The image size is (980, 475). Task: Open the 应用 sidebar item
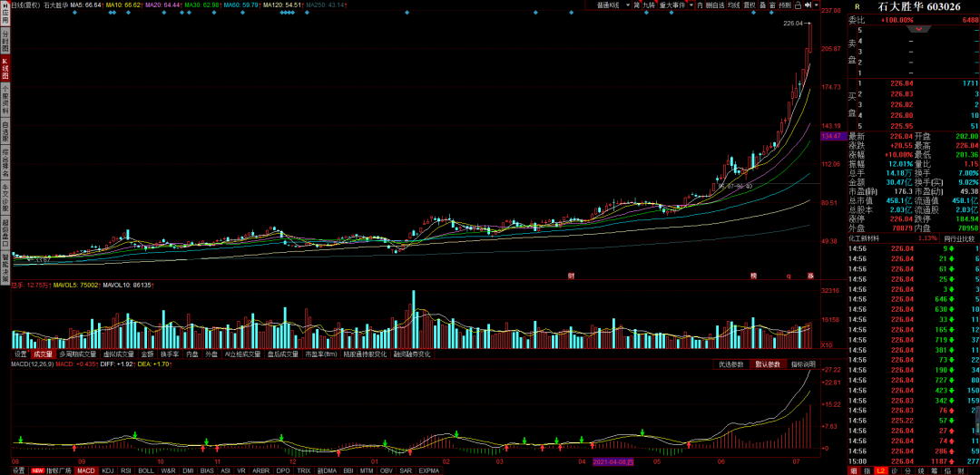coord(5,13)
